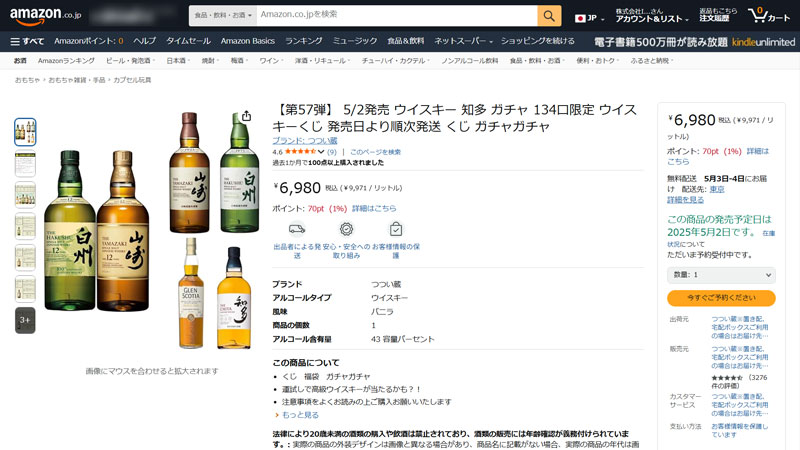The image size is (800, 450).
Task: Select the second product thumbnail
Action: pos(25,163)
